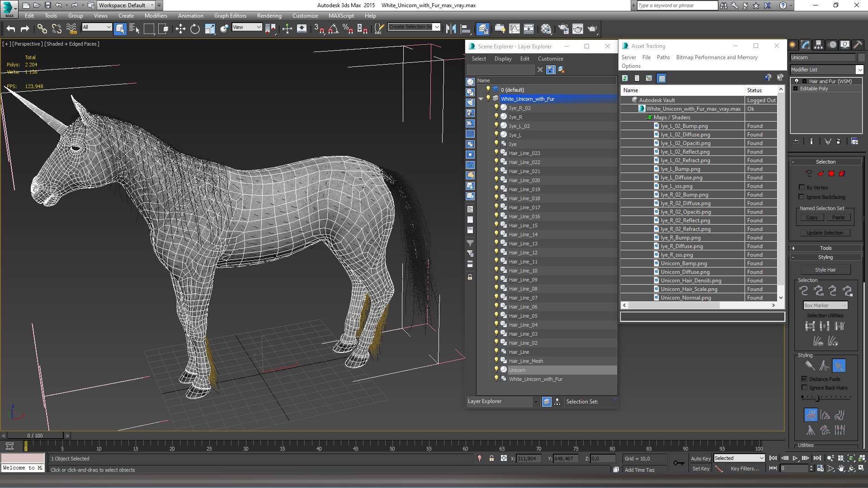Click Play Animation button
The width and height of the screenshot is (868, 488).
pyautogui.click(x=795, y=458)
